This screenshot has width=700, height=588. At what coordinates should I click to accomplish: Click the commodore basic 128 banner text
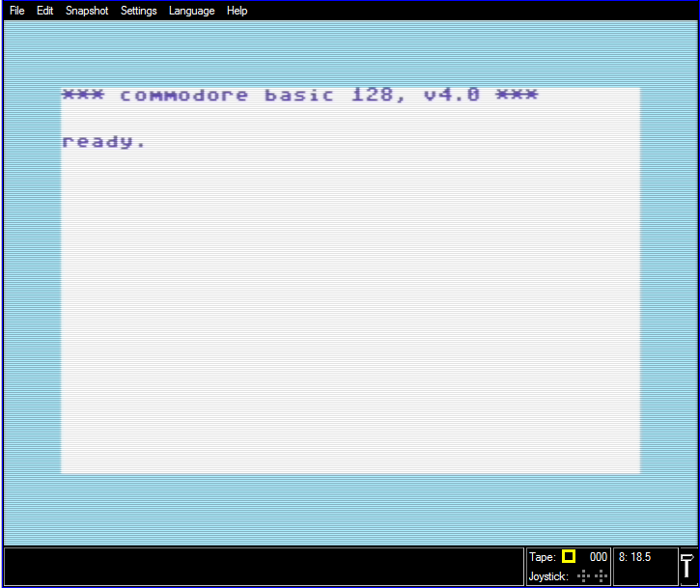299,95
